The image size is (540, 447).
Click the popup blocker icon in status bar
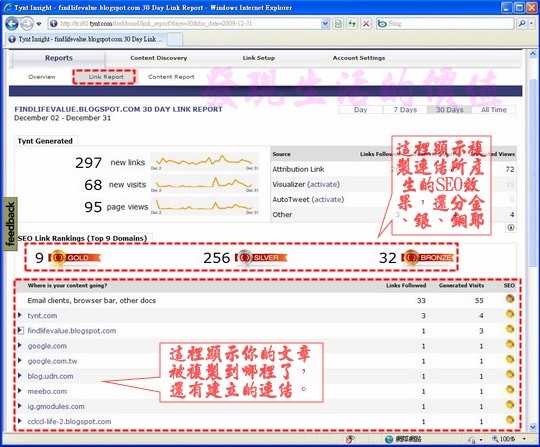click(350, 439)
